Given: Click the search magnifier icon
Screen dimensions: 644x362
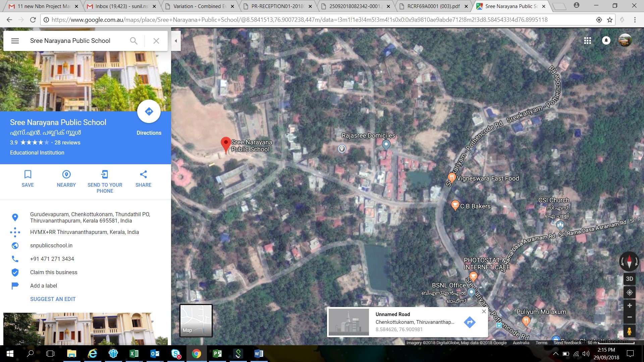Looking at the screenshot, I should coord(133,41).
